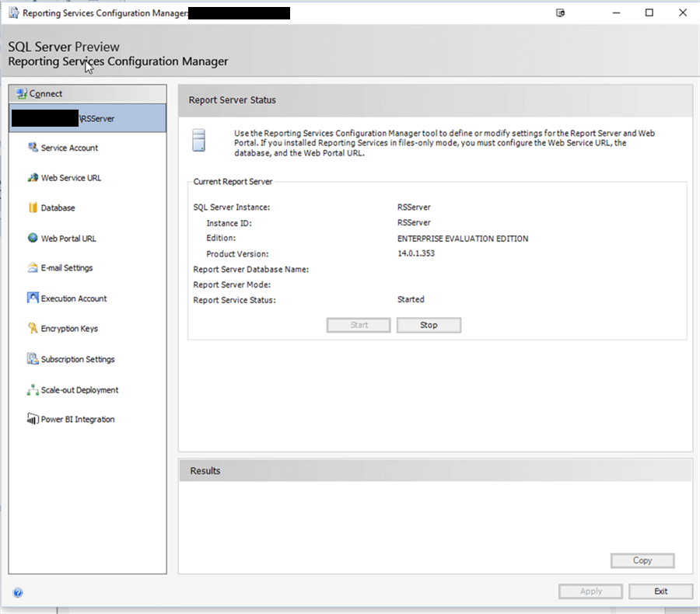Screen dimensions: 700x614
Task: Click the Web Service URL icon
Action: click(33, 178)
